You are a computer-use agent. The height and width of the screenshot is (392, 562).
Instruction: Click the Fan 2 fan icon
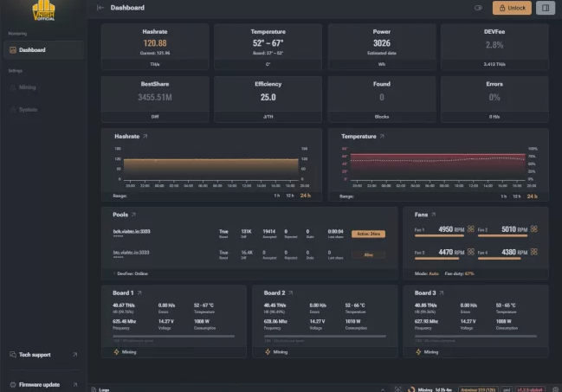tap(534, 229)
